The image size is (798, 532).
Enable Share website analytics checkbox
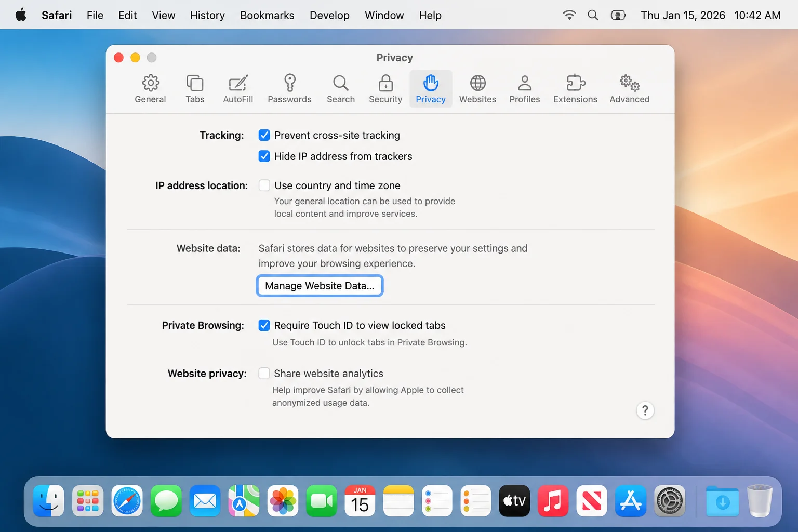pyautogui.click(x=264, y=374)
